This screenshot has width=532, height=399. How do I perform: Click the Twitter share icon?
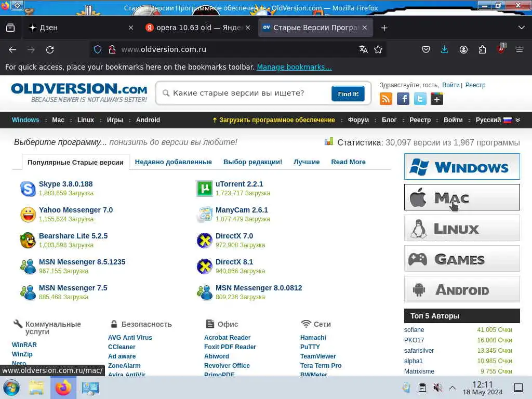click(x=420, y=99)
